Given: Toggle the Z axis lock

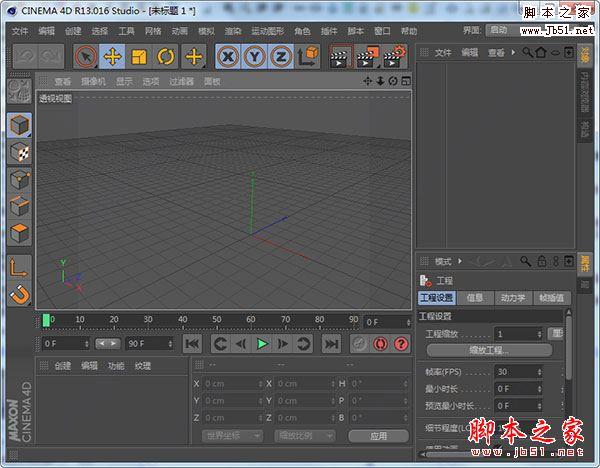Looking at the screenshot, I should tap(281, 58).
